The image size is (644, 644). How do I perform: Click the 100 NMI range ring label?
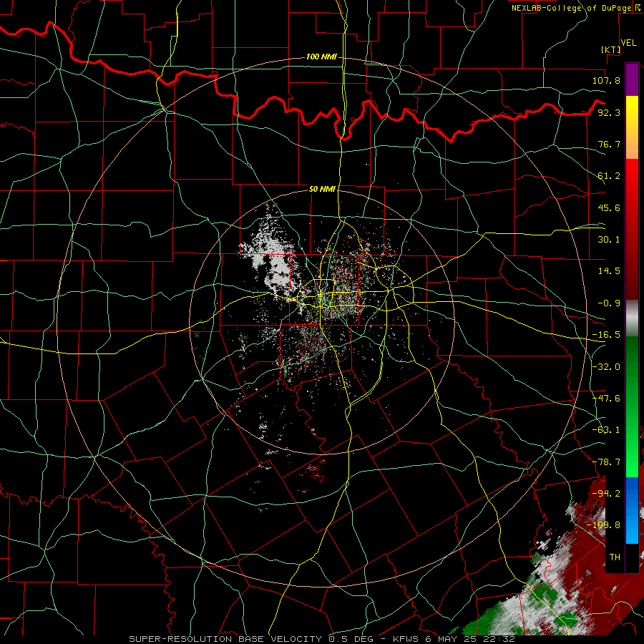(x=321, y=57)
